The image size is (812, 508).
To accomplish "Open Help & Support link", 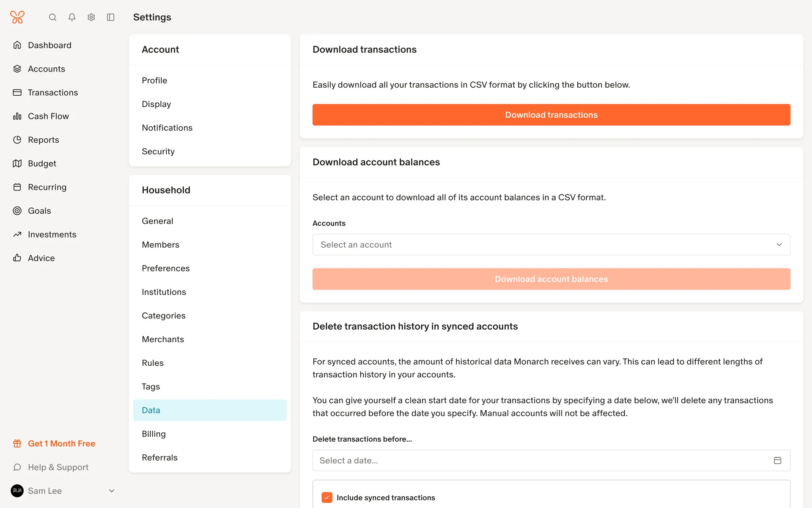I will coord(58,467).
